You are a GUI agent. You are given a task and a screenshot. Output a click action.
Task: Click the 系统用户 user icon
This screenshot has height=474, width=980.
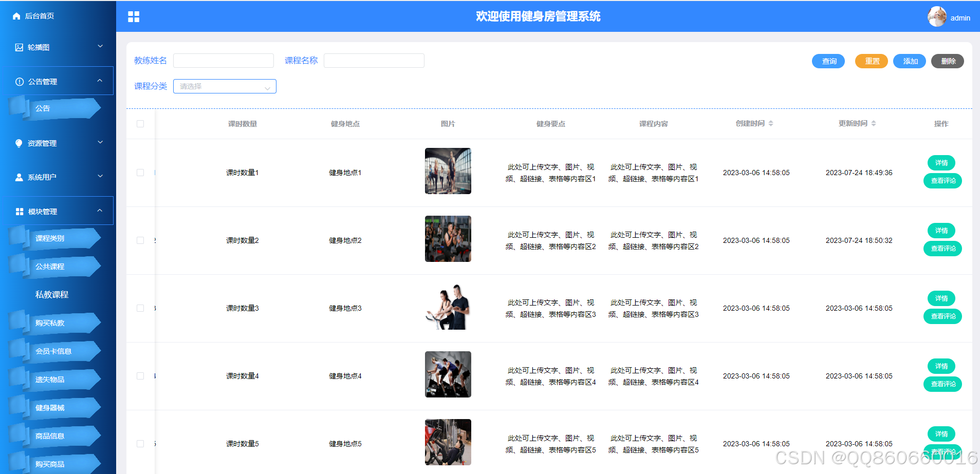tap(19, 177)
